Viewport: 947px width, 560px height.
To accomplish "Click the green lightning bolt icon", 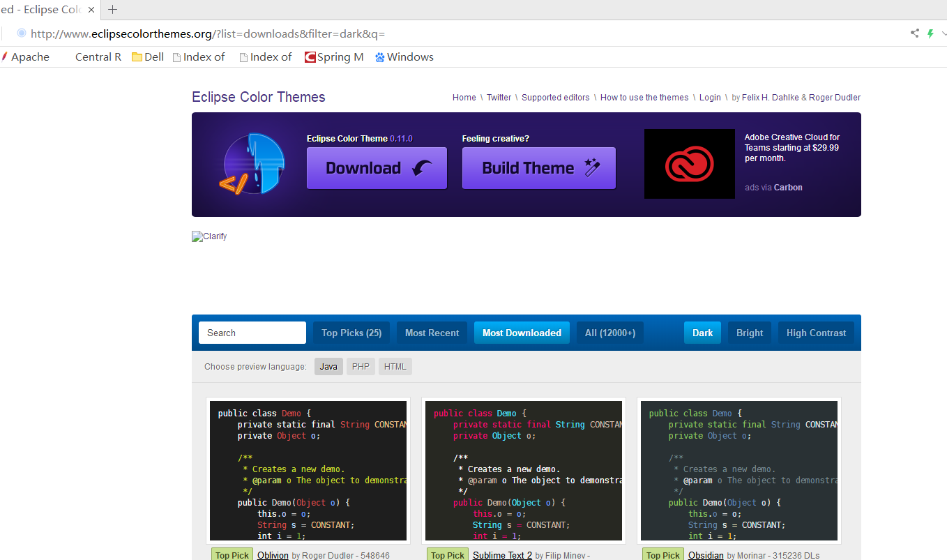I will (930, 33).
